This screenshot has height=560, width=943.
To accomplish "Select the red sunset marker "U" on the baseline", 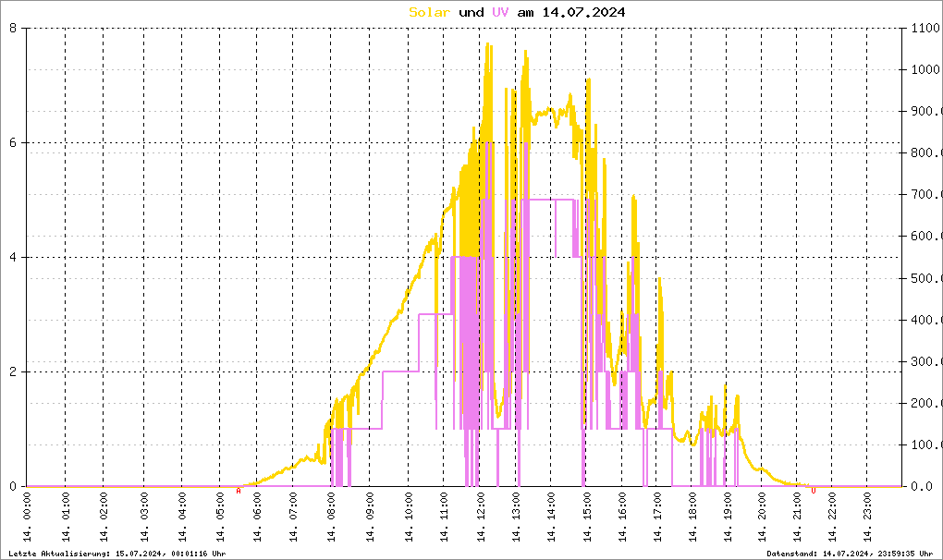I will pyautogui.click(x=813, y=491).
